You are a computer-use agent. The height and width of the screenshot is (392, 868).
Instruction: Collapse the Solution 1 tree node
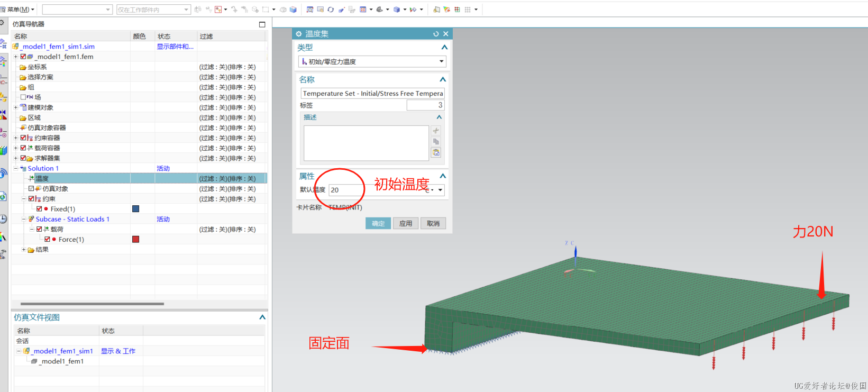(15, 168)
